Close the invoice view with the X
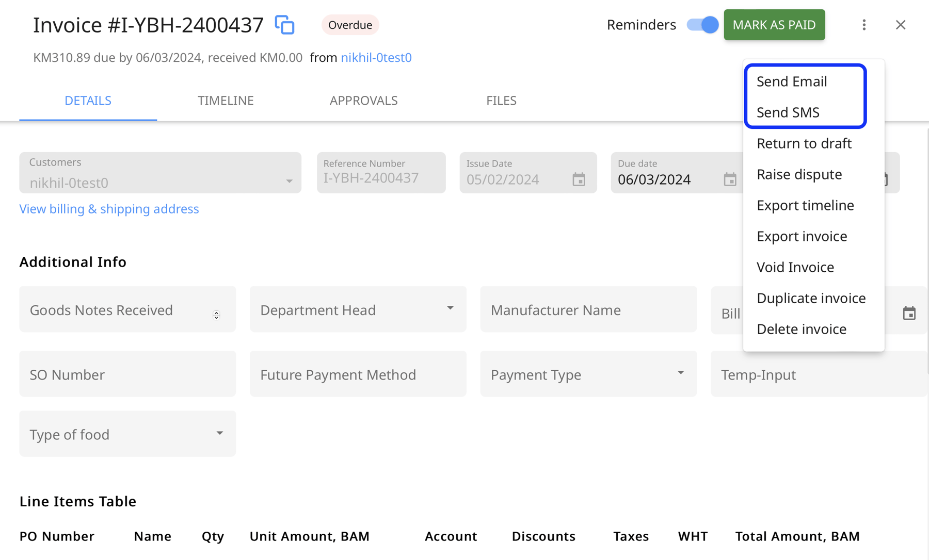 [x=901, y=24]
